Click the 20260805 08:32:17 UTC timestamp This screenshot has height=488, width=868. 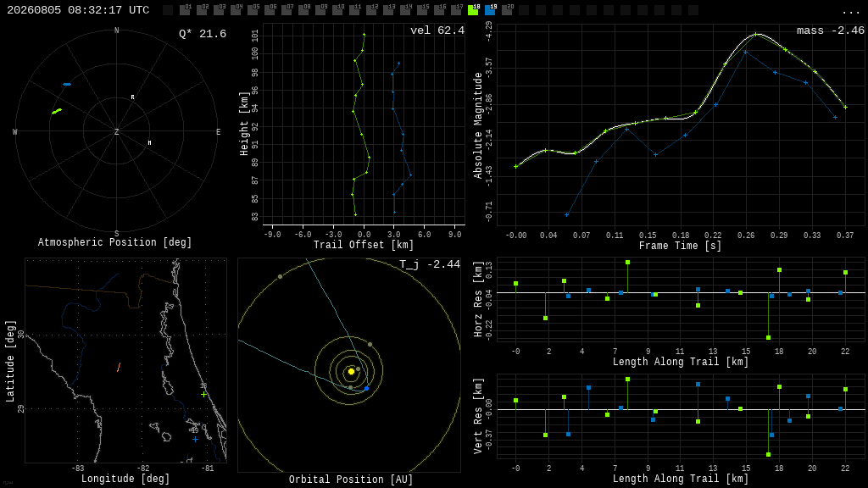point(78,10)
